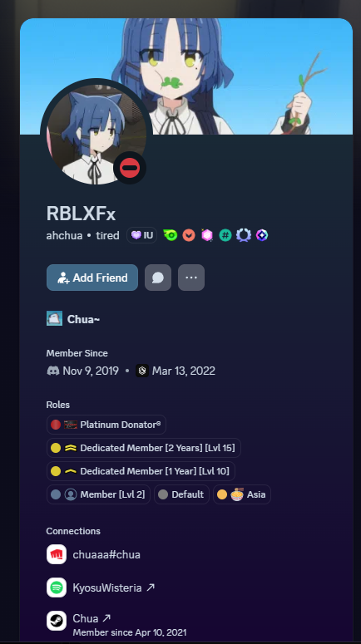361x644 pixels.
Task: Click the green Originally Known As badge
Action: [171, 235]
